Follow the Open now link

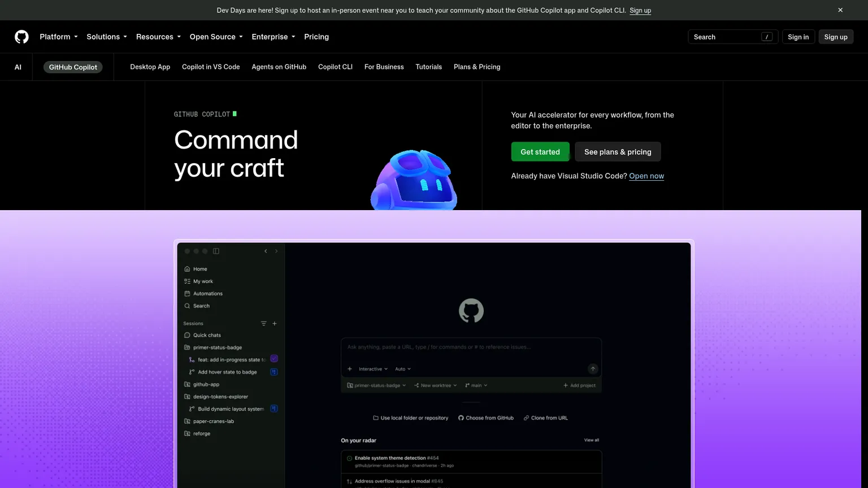(x=646, y=176)
